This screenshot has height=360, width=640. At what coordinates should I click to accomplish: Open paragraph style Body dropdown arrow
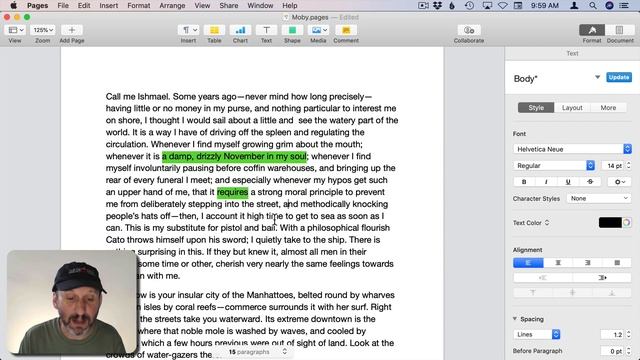597,77
